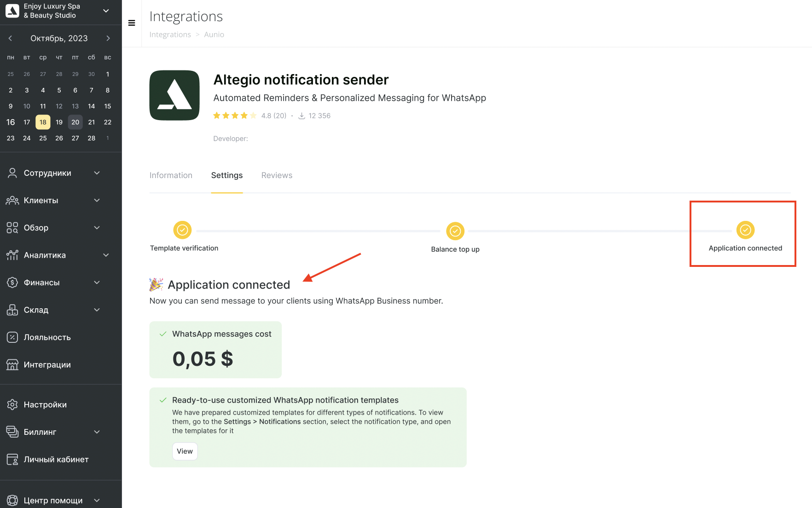Click the party popper emoji icon

(156, 285)
